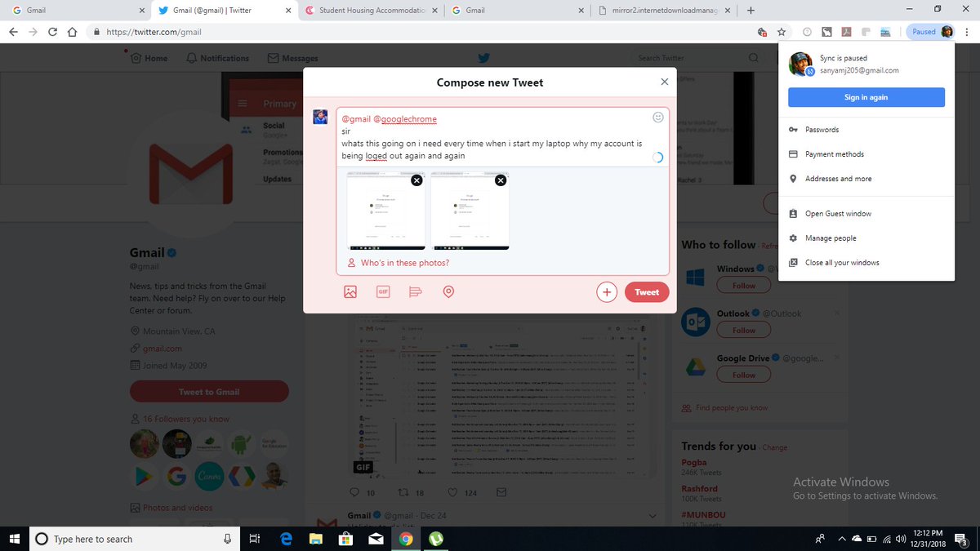This screenshot has width=980, height=551.
Task: Remove the second attached photo
Action: click(501, 180)
